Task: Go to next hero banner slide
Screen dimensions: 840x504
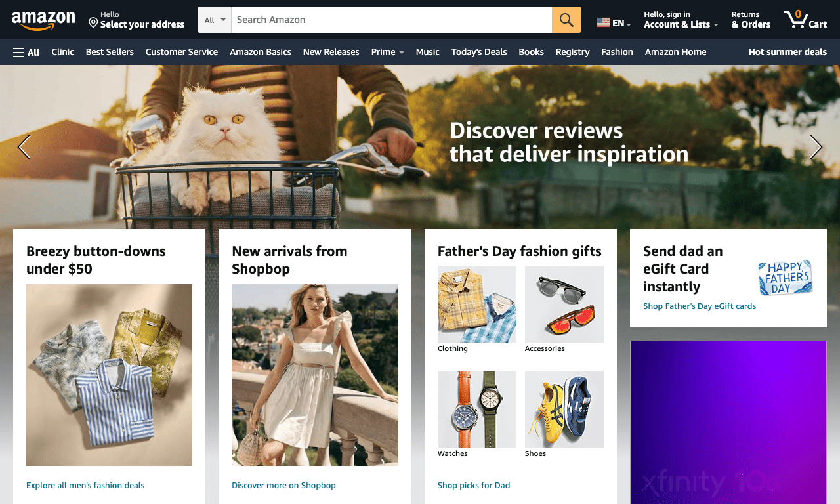Action: 816,147
